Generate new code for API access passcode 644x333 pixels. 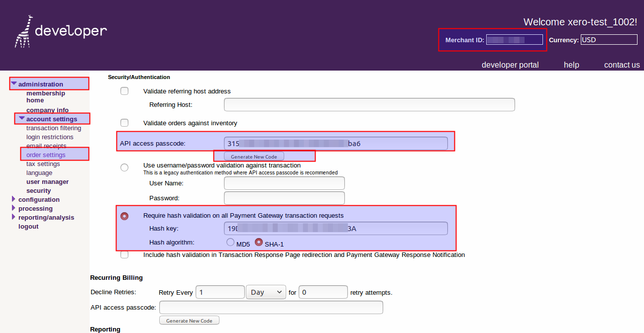pos(254,157)
